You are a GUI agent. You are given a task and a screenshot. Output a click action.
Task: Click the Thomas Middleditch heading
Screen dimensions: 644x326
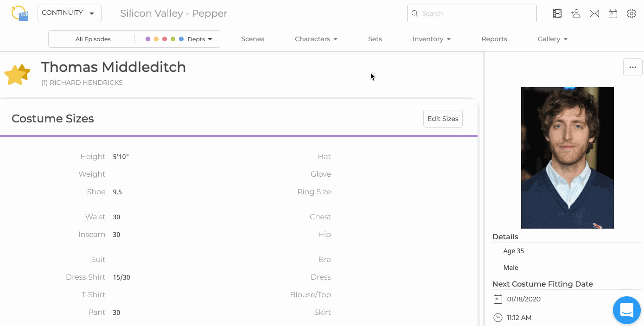tap(114, 67)
